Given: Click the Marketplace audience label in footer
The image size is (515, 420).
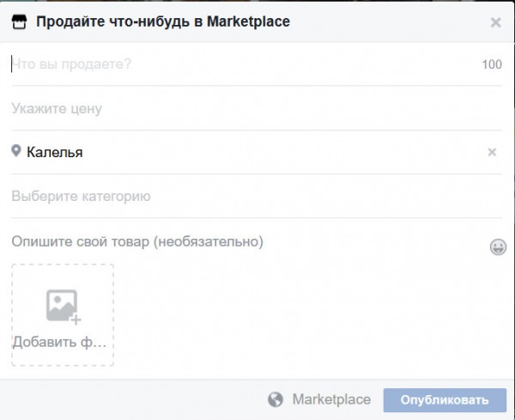Looking at the screenshot, I should coord(331,399).
